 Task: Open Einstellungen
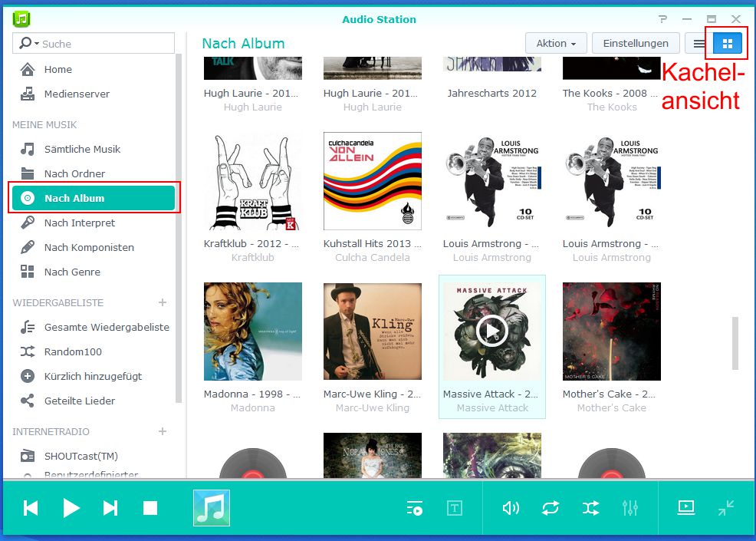[x=636, y=44]
